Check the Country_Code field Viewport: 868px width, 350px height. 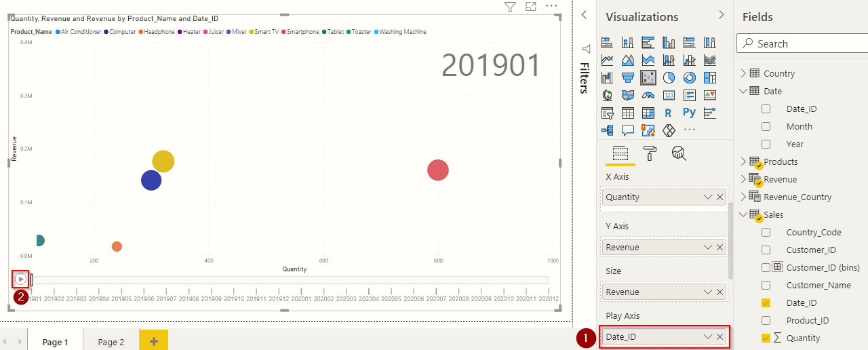766,232
